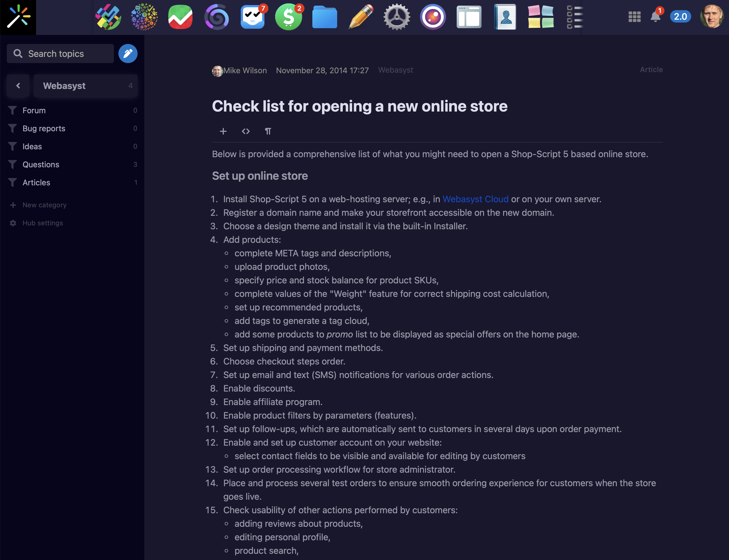Image resolution: width=729 pixels, height=560 pixels.
Task: Select the Ideas filter
Action: [72, 146]
